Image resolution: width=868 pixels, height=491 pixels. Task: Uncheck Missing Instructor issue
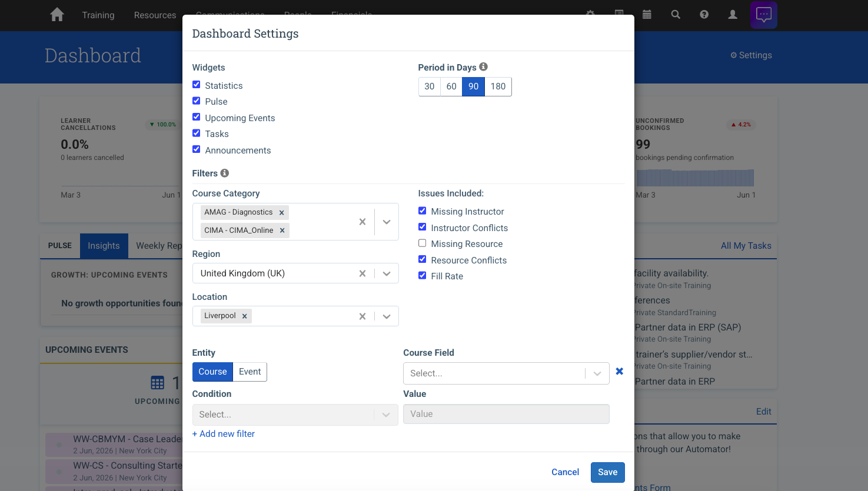pos(423,211)
